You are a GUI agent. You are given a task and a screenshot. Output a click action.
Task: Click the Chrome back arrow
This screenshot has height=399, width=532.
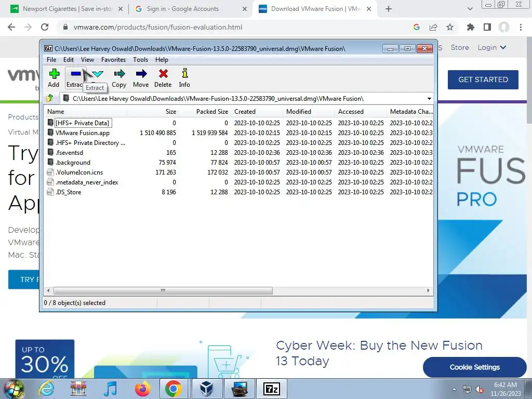(x=11, y=27)
